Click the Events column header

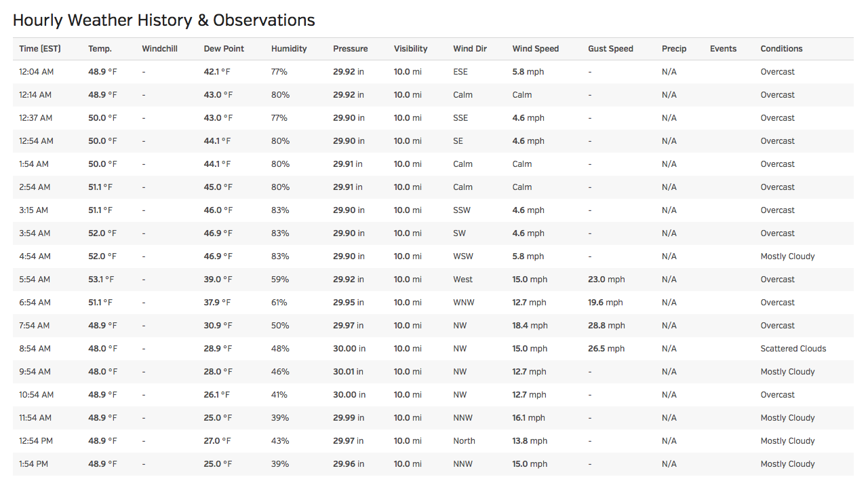click(724, 49)
